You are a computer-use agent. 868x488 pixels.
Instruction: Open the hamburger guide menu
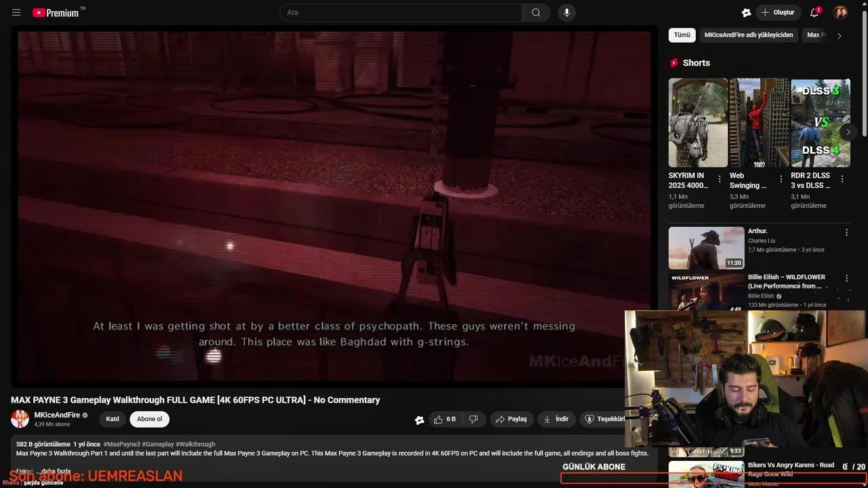(x=16, y=12)
